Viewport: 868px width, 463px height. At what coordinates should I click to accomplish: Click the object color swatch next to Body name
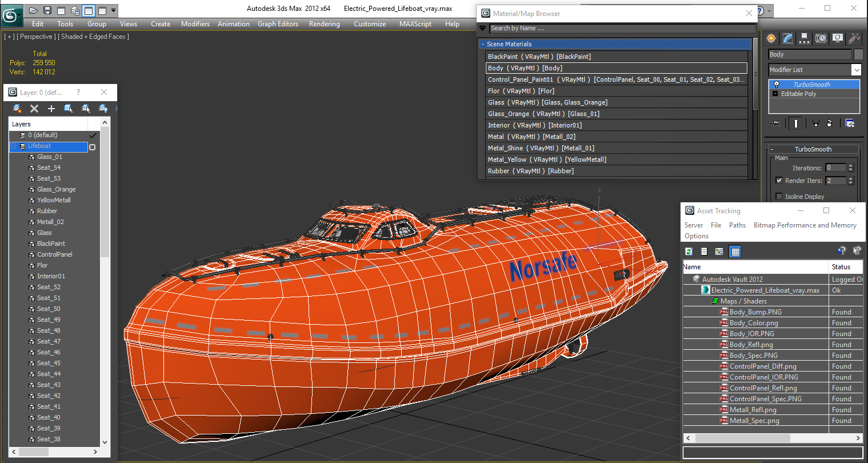pyautogui.click(x=858, y=54)
